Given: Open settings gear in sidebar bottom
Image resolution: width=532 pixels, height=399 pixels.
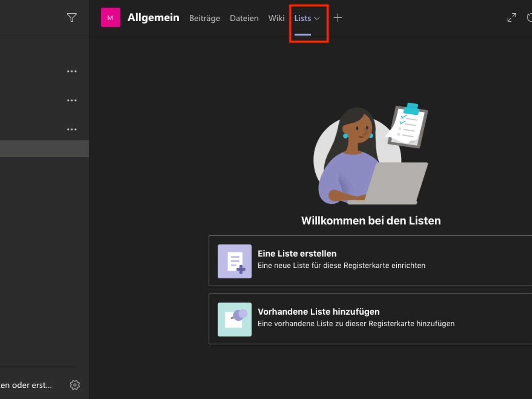Looking at the screenshot, I should 75,385.
